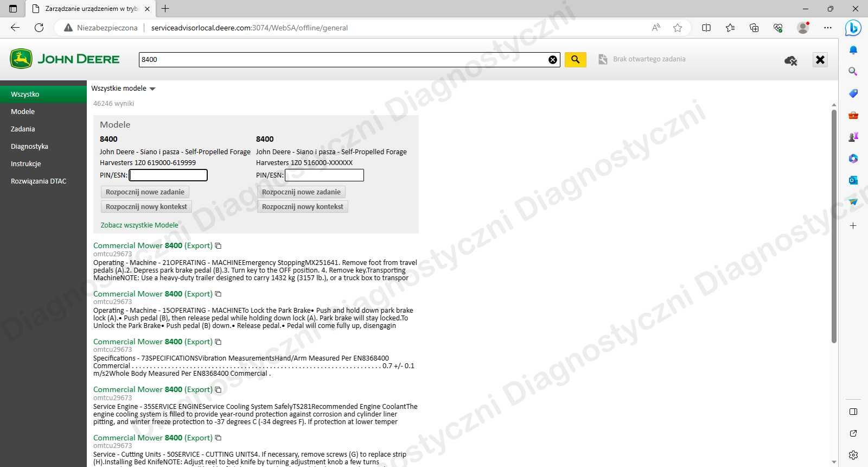Select the 'Zadania' sidebar item

click(43, 129)
